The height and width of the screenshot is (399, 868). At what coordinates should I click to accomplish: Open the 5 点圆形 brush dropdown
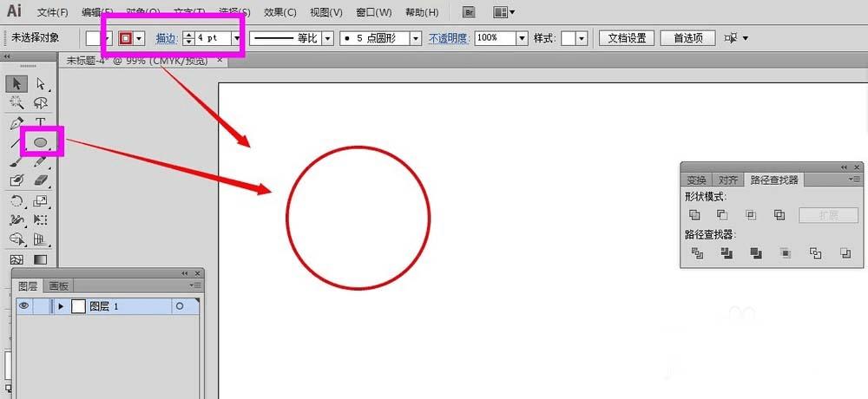tap(416, 38)
